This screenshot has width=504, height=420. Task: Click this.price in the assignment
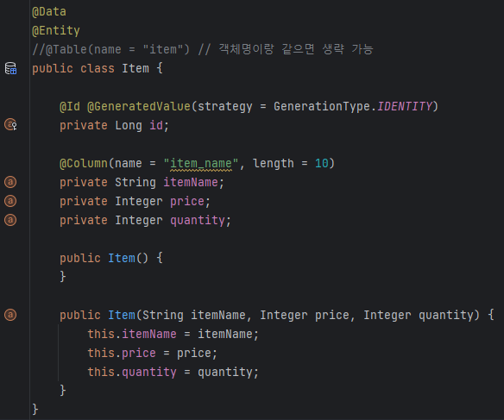[x=122, y=353]
